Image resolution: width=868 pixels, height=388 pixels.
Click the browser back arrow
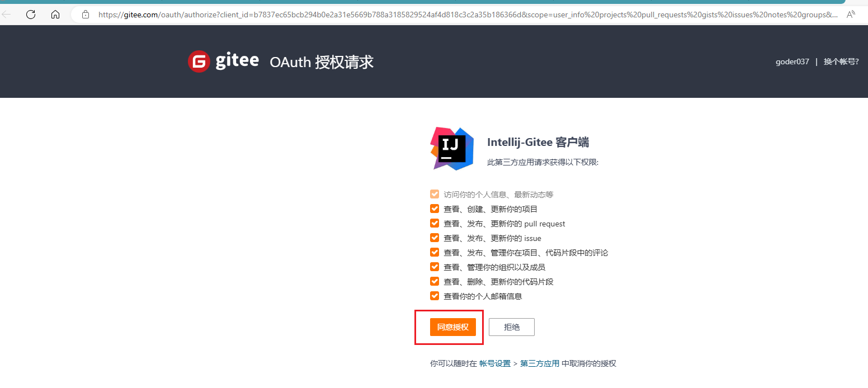7,15
